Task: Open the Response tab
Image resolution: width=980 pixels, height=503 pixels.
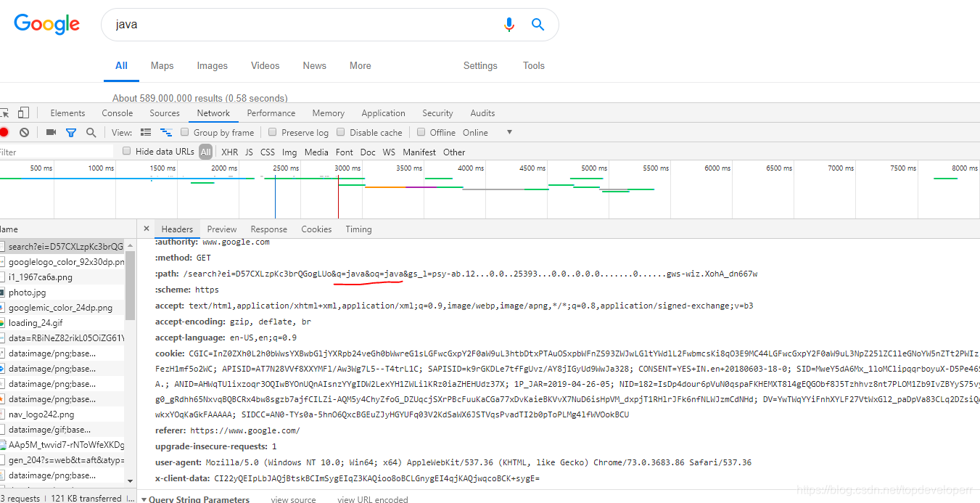Action: (269, 229)
